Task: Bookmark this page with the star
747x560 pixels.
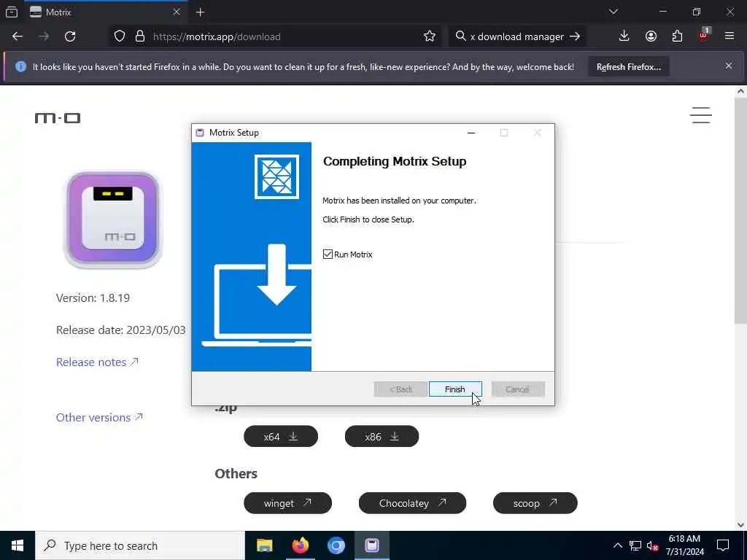Action: point(429,36)
